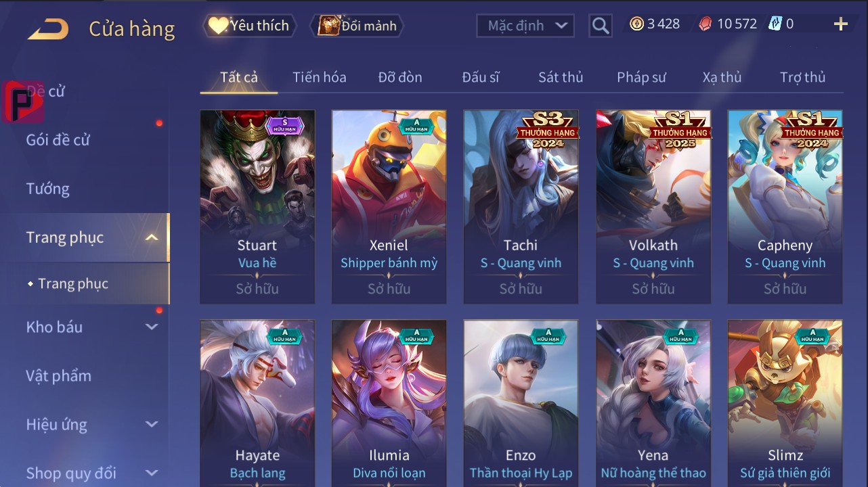Click the gold coin currency icon
The width and height of the screenshot is (868, 487).
click(636, 24)
